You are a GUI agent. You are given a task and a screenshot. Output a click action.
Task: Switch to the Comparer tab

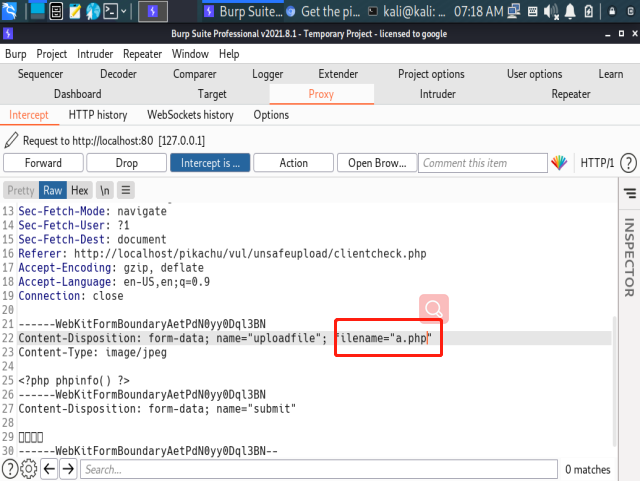click(x=195, y=74)
